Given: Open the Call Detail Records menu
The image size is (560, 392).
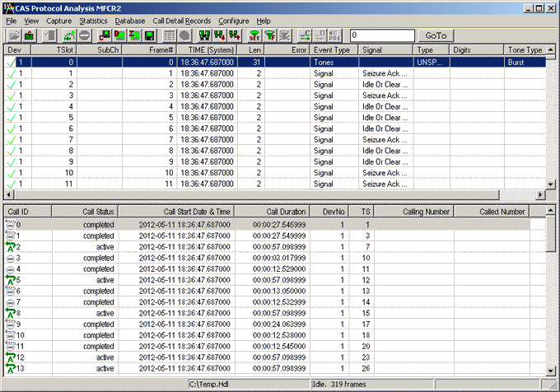Looking at the screenshot, I should coord(182,21).
